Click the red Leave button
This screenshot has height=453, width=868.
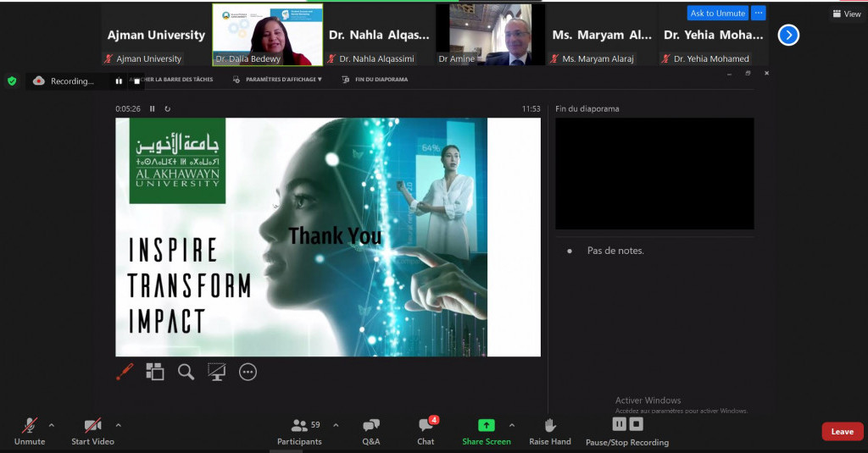tap(842, 432)
